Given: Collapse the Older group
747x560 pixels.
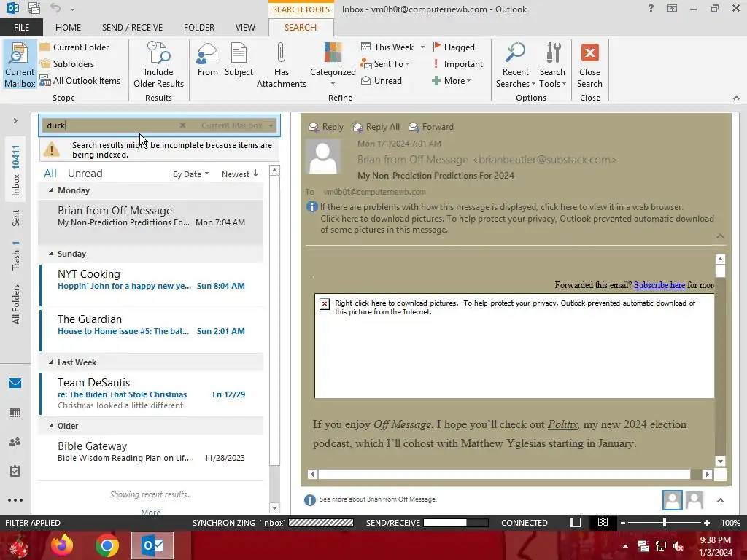Looking at the screenshot, I should tap(51, 425).
